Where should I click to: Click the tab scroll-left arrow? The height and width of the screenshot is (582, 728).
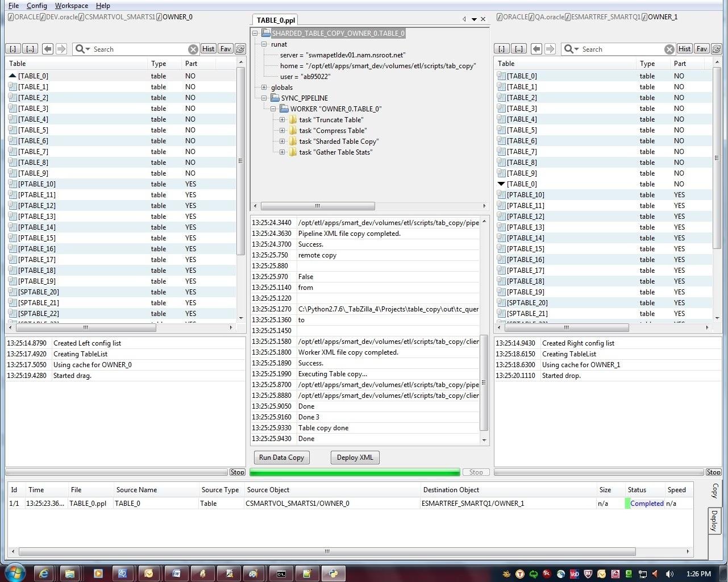click(x=464, y=19)
